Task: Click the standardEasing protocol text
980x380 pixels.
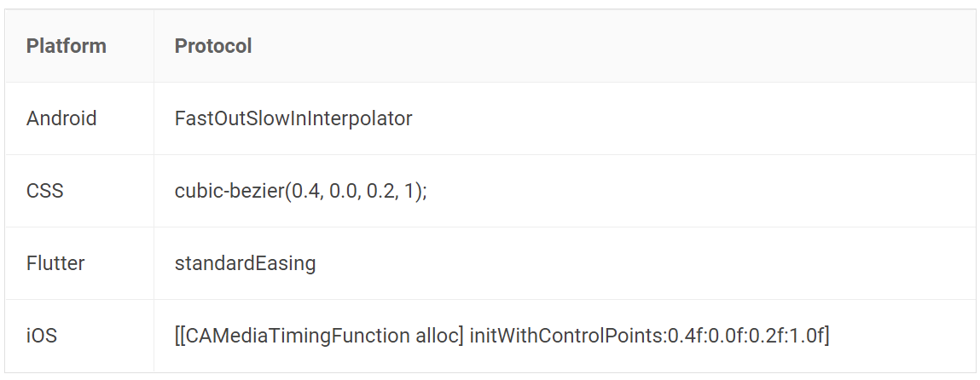Action: (245, 263)
